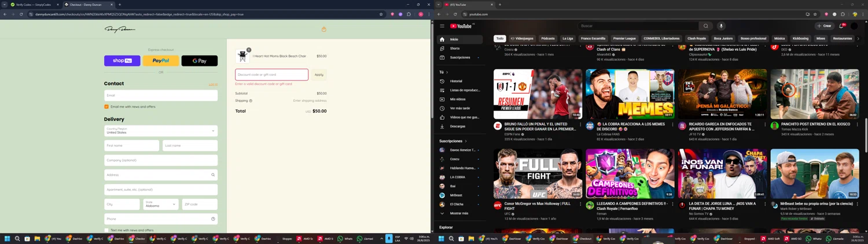Reload the YouTube browser page
Image resolution: width=868 pixels, height=244 pixels.
point(455,14)
